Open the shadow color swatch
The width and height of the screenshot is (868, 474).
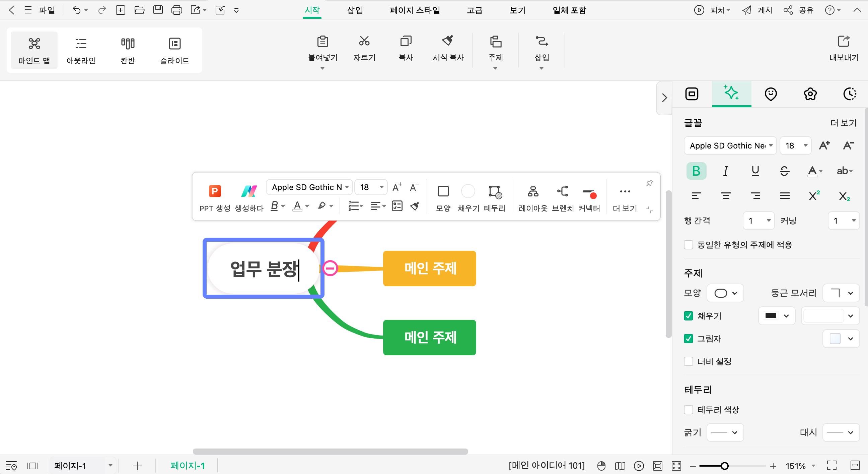click(x=841, y=338)
